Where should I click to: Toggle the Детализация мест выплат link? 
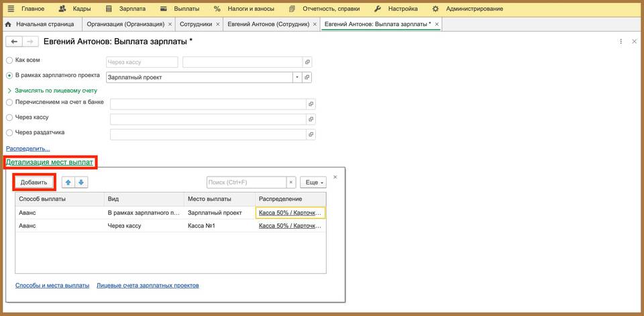(49, 162)
